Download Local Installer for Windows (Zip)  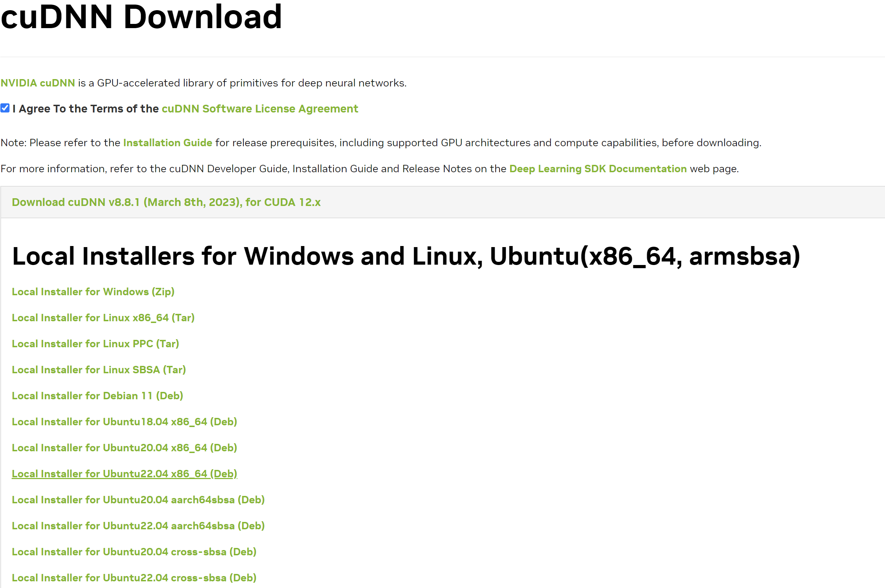[x=93, y=292]
